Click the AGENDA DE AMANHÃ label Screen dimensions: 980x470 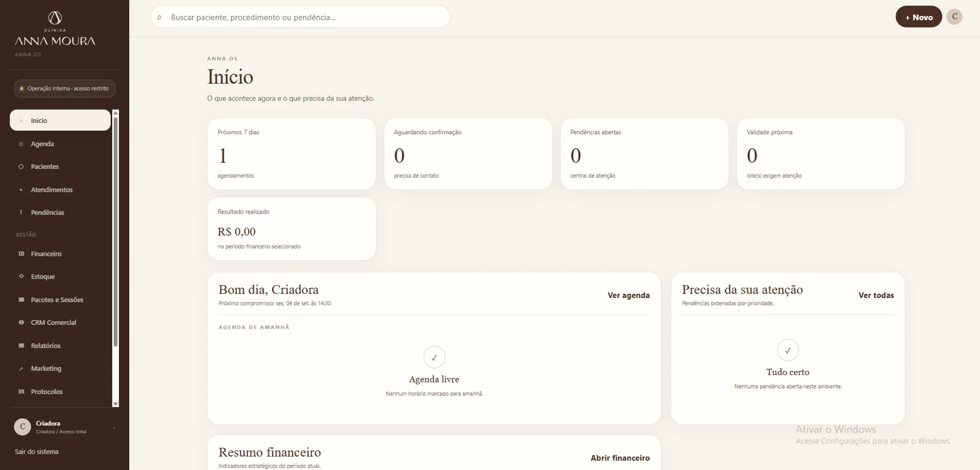point(254,327)
